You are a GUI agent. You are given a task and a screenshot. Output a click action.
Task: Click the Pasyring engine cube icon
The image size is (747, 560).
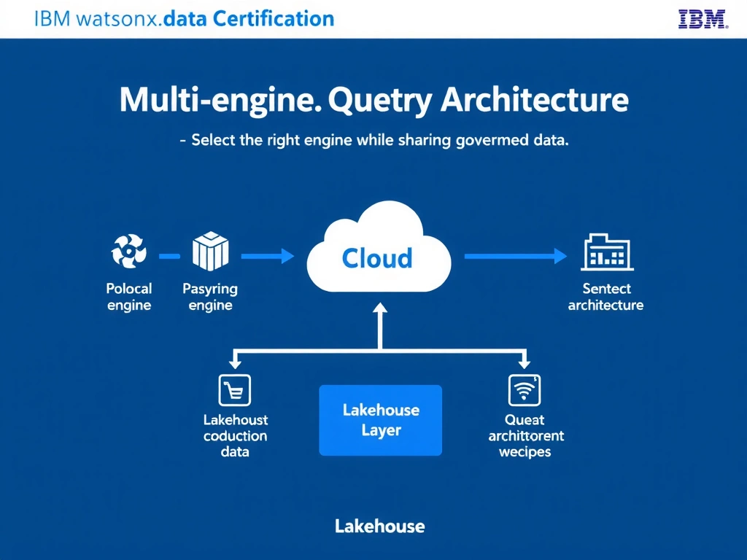coord(211,251)
